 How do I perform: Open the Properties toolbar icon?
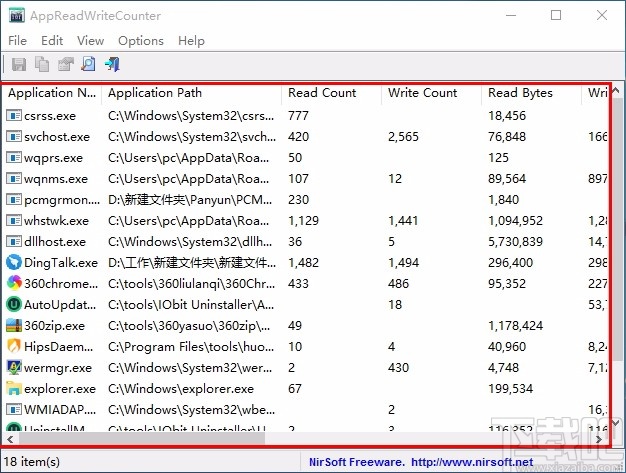pyautogui.click(x=65, y=64)
